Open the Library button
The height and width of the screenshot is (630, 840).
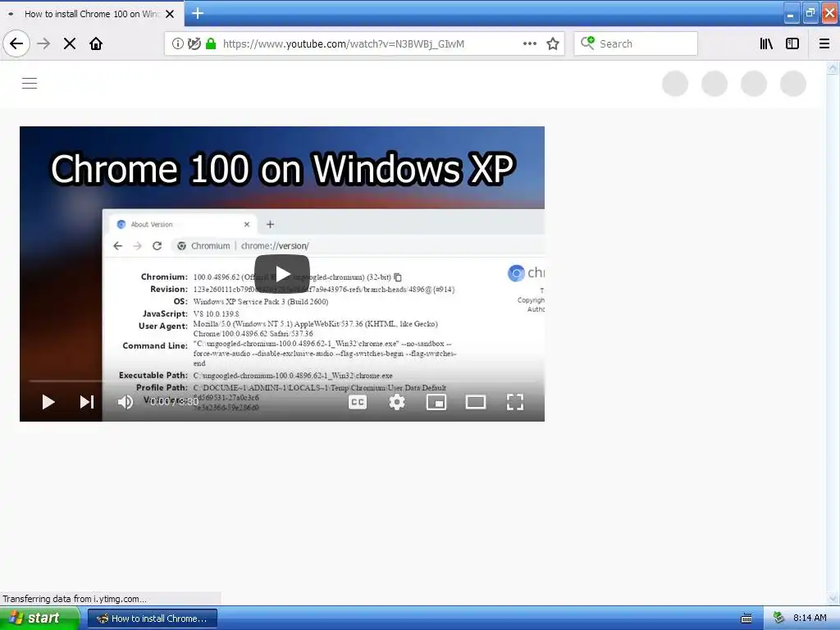(x=766, y=43)
